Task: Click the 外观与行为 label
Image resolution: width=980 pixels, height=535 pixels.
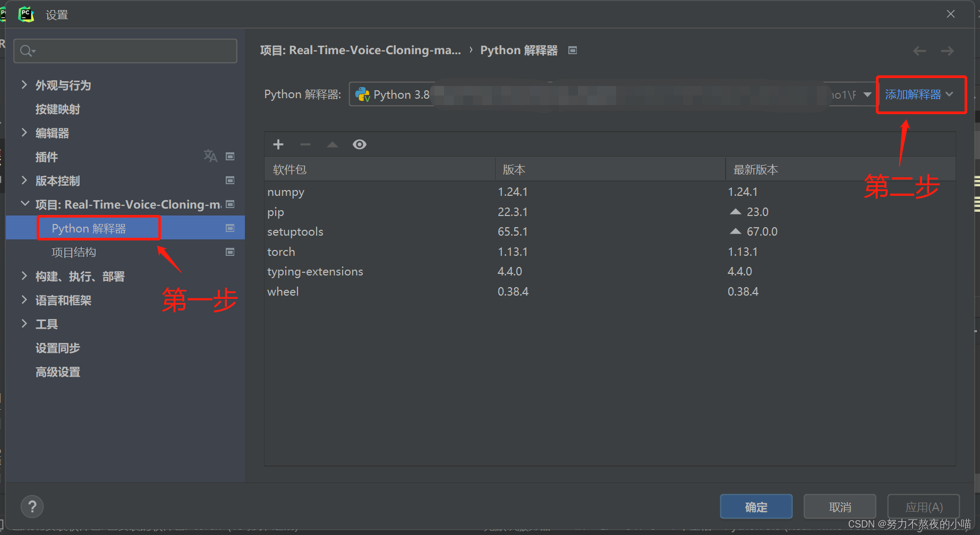Action: tap(63, 85)
